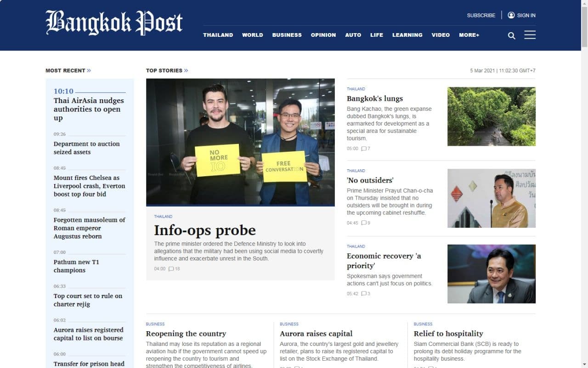The width and height of the screenshot is (588, 368).
Task: Open Aurora raises capital article
Action: [x=316, y=333]
